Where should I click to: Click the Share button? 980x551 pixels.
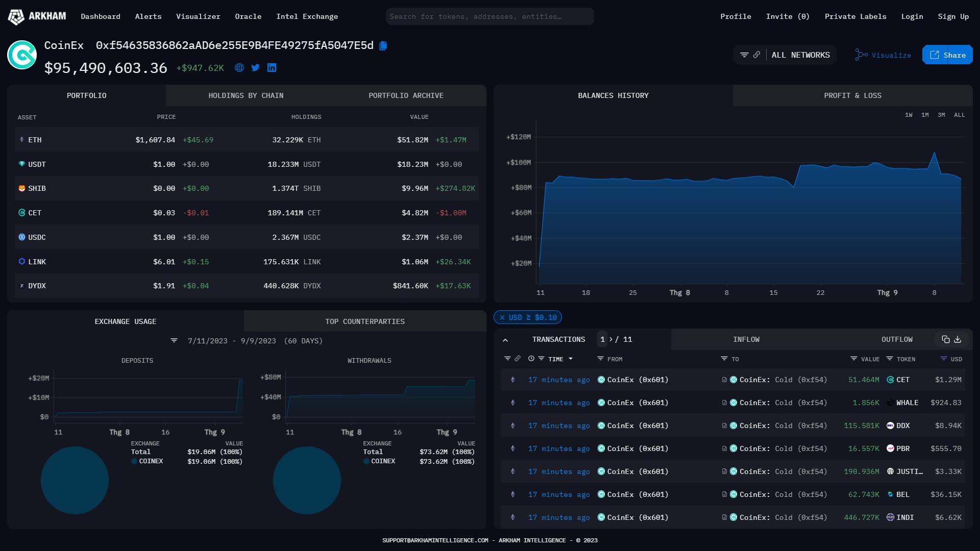tap(947, 55)
